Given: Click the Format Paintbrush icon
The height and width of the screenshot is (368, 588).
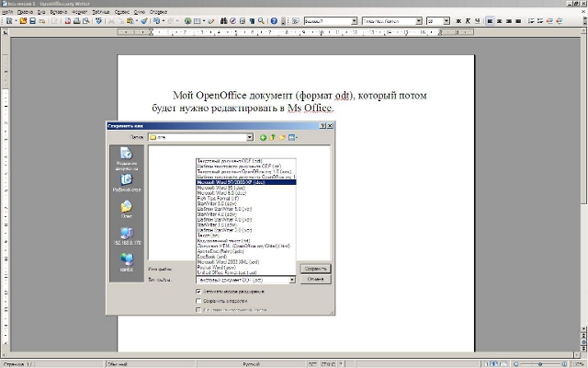Looking at the screenshot, I should [x=144, y=21].
